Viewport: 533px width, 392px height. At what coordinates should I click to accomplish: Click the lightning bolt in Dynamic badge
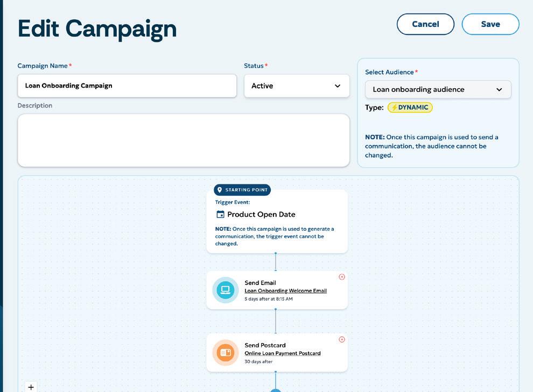(x=394, y=108)
